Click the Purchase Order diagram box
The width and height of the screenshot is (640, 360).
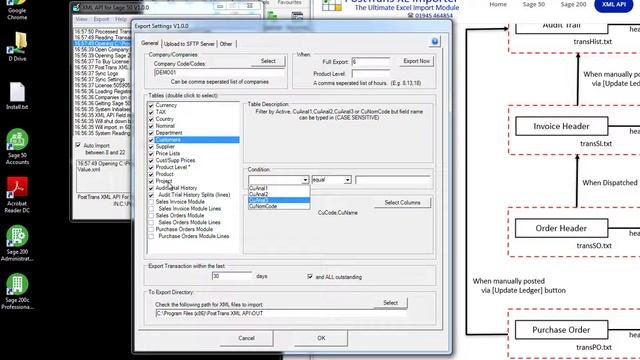click(x=561, y=330)
